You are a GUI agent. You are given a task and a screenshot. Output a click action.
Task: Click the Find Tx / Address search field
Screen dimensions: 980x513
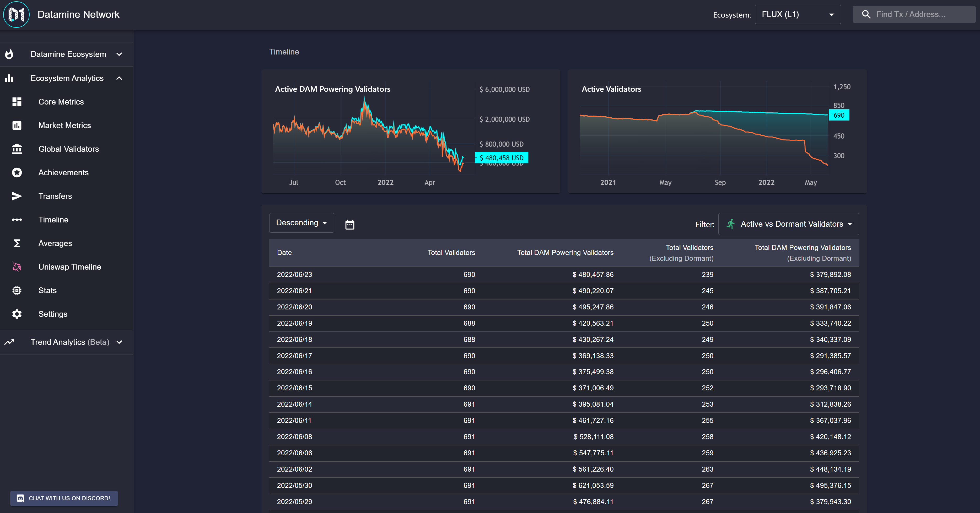pos(914,14)
